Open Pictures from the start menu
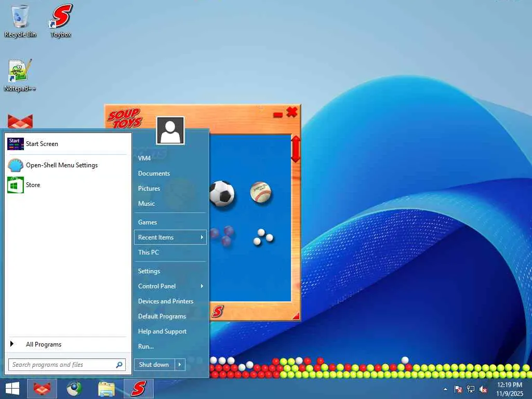 [x=170, y=189]
